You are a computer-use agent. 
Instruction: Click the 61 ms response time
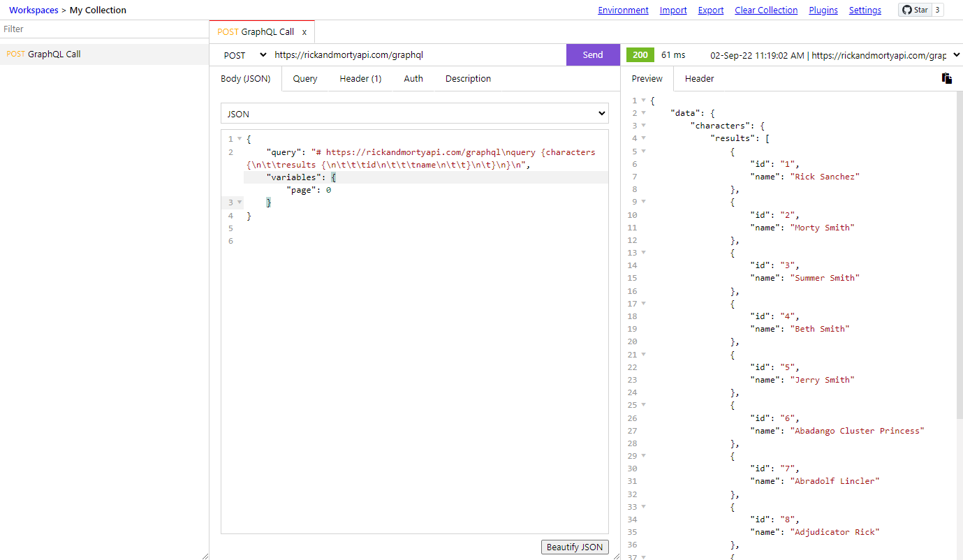(x=673, y=55)
